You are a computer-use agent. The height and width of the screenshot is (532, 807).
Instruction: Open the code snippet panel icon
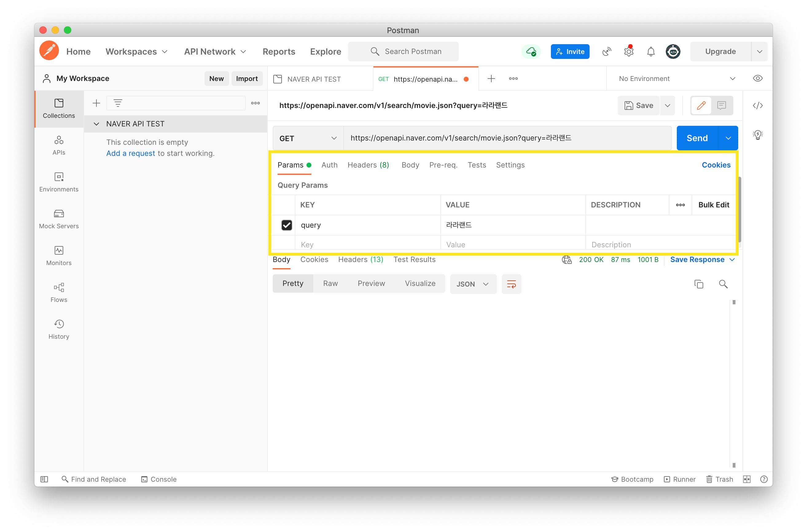pyautogui.click(x=758, y=106)
